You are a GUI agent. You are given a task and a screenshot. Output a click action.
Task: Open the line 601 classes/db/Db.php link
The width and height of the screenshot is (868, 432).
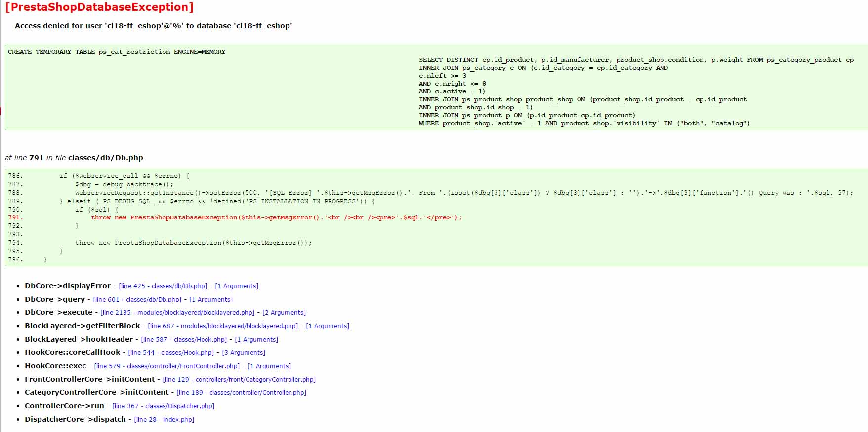(x=137, y=300)
